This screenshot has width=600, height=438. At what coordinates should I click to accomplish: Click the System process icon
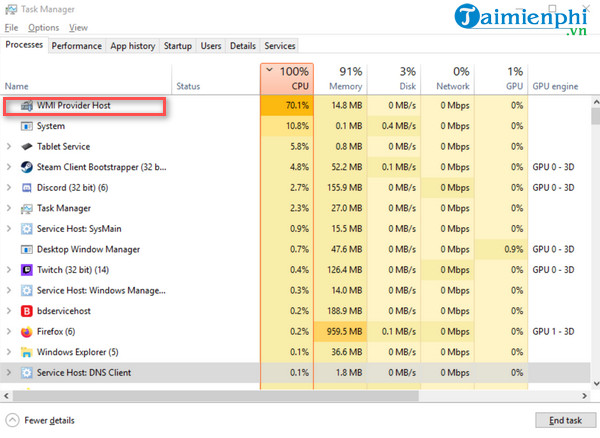pos(26,126)
